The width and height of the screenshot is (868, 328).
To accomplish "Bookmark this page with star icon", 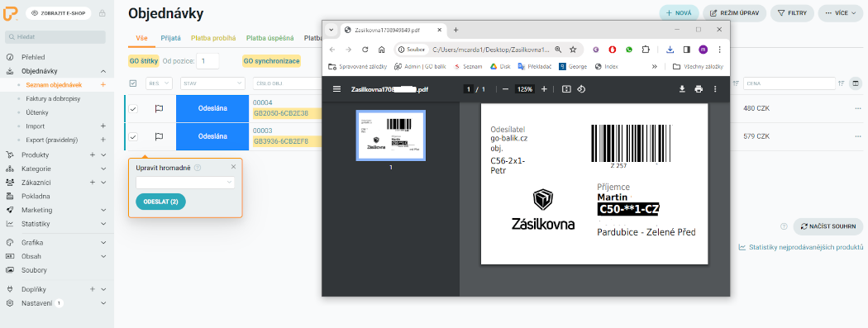I will coord(573,50).
